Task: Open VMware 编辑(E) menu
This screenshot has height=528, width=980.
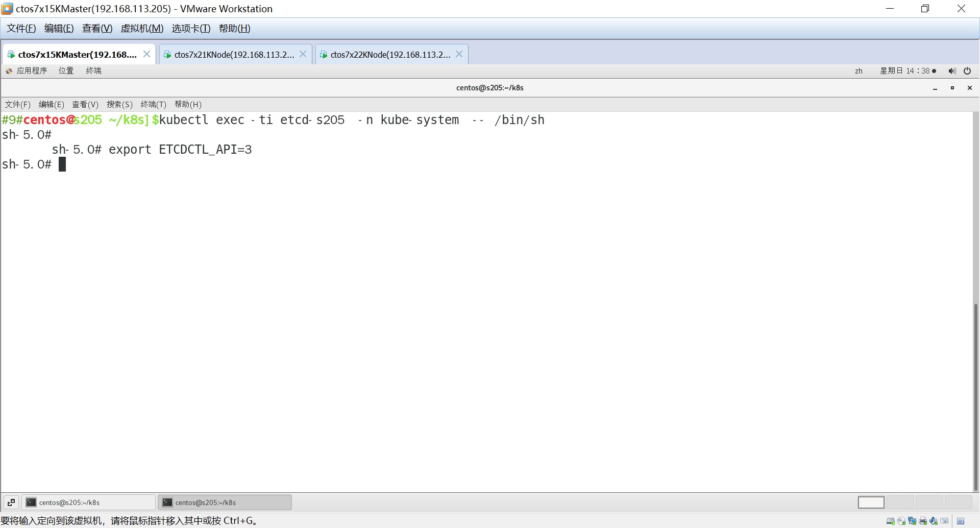Action: click(x=59, y=29)
